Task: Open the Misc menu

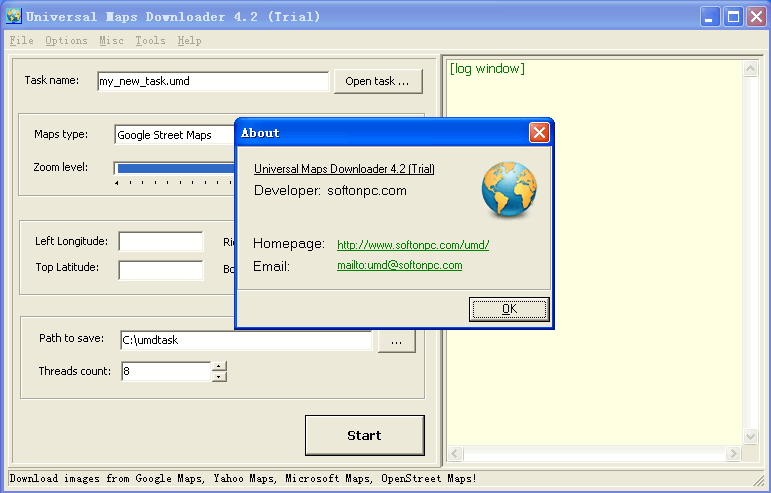Action: tap(111, 41)
